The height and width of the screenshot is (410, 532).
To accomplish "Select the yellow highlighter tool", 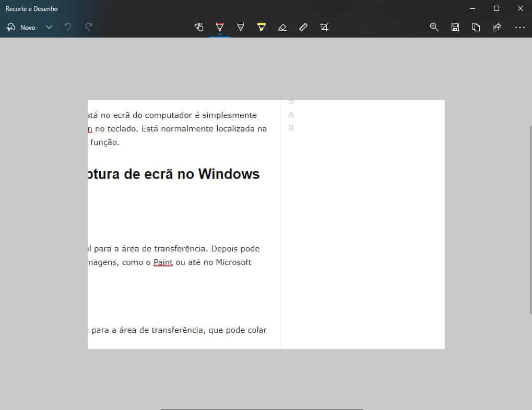I will (x=262, y=27).
